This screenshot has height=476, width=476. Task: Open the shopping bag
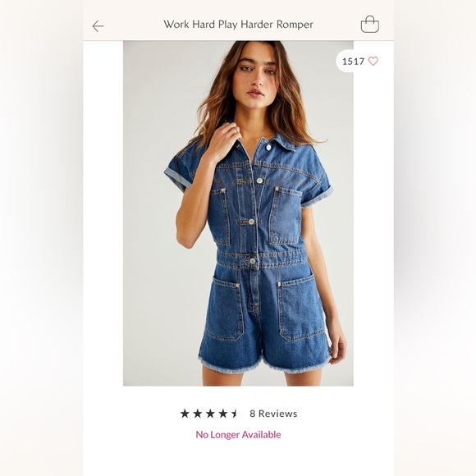click(x=370, y=25)
